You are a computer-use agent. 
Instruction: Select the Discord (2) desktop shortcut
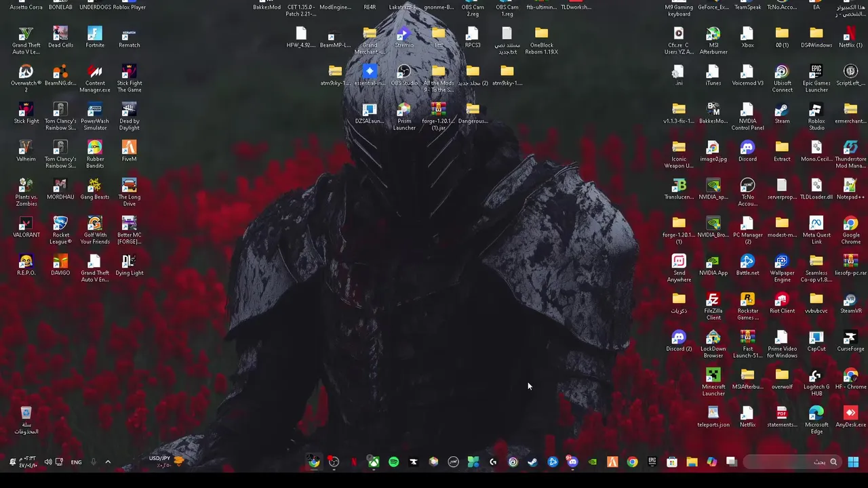click(679, 341)
